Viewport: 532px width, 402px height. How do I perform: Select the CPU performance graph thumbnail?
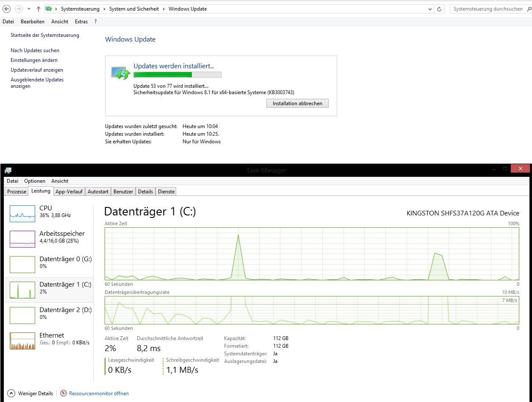point(22,214)
